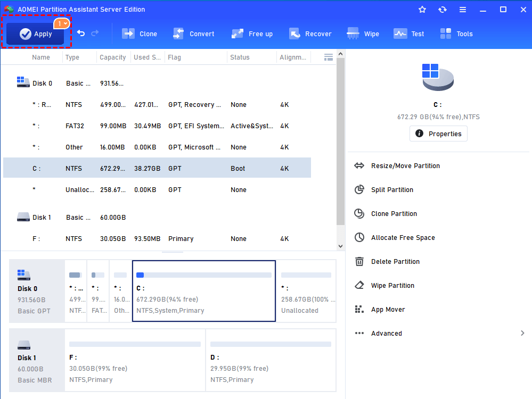The height and width of the screenshot is (399, 532).
Task: Open the Test menu
Action: tap(409, 34)
